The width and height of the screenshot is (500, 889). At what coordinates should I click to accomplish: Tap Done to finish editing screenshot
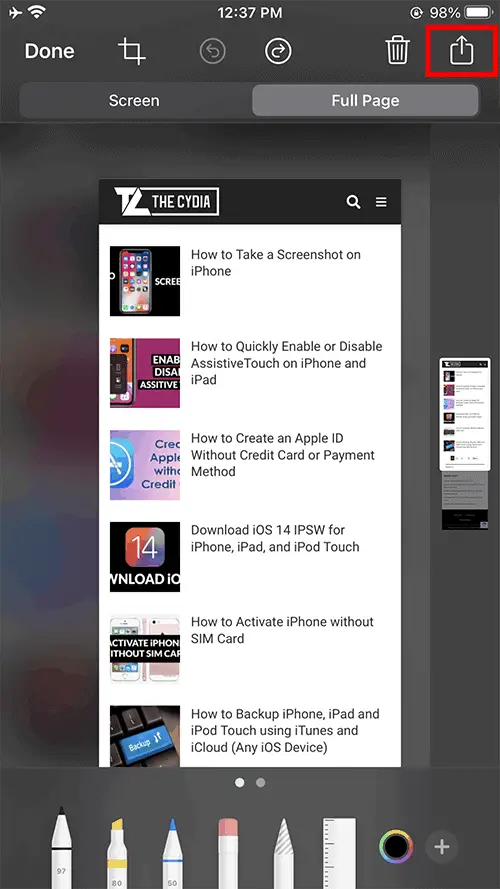[x=49, y=51]
